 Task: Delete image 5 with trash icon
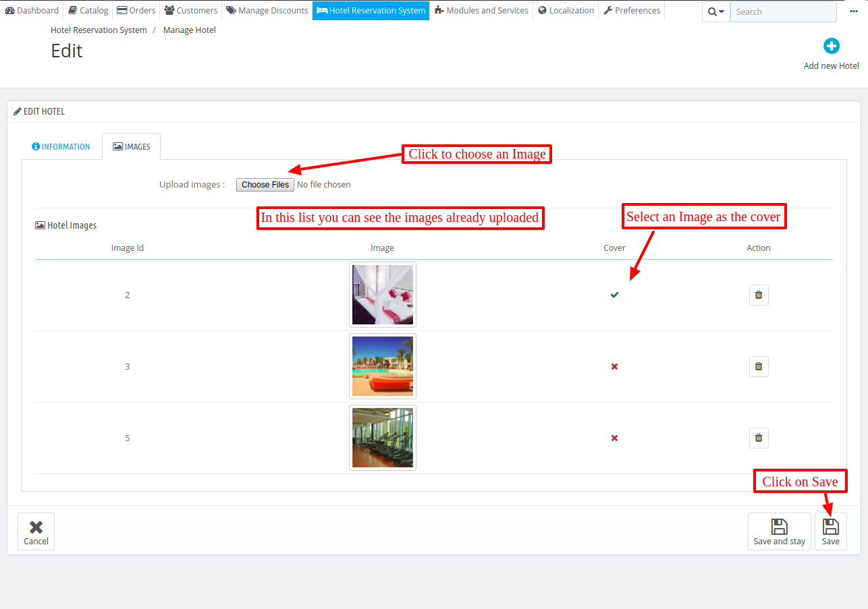759,438
